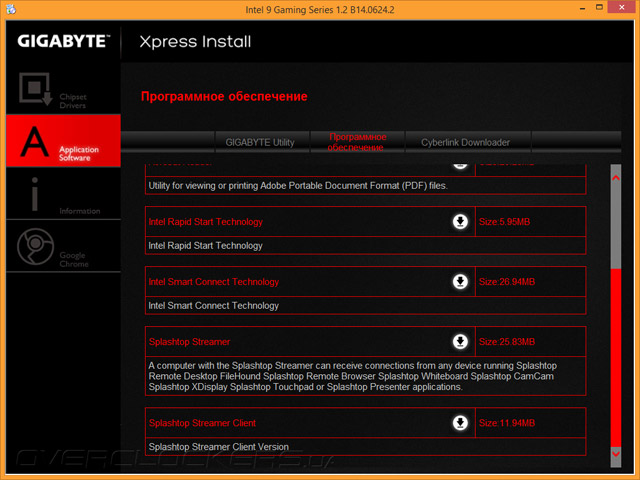
Task: Click the scrollbar down arrow
Action: (616, 453)
